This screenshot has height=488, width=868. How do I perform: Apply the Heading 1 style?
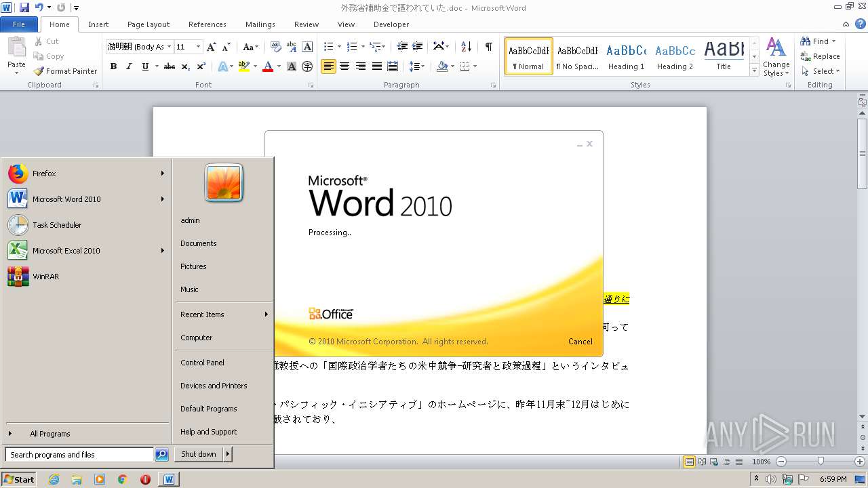[x=627, y=57]
